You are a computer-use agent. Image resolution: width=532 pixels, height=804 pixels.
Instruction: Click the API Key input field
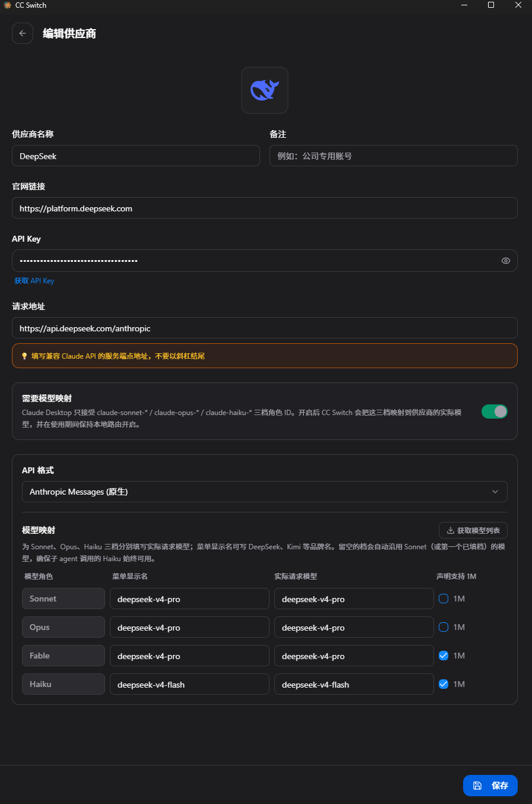[265, 261]
